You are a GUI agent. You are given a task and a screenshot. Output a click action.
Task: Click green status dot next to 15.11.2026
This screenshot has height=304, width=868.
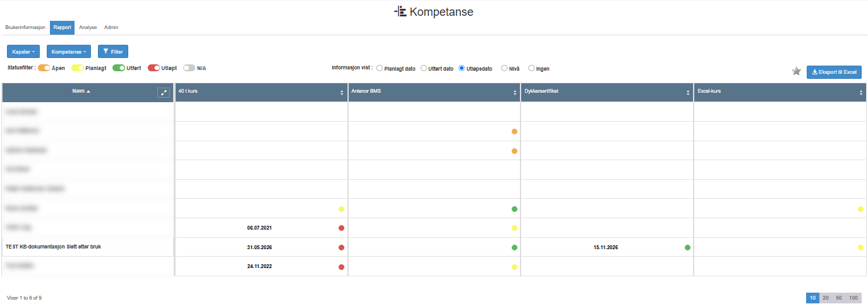pos(687,247)
